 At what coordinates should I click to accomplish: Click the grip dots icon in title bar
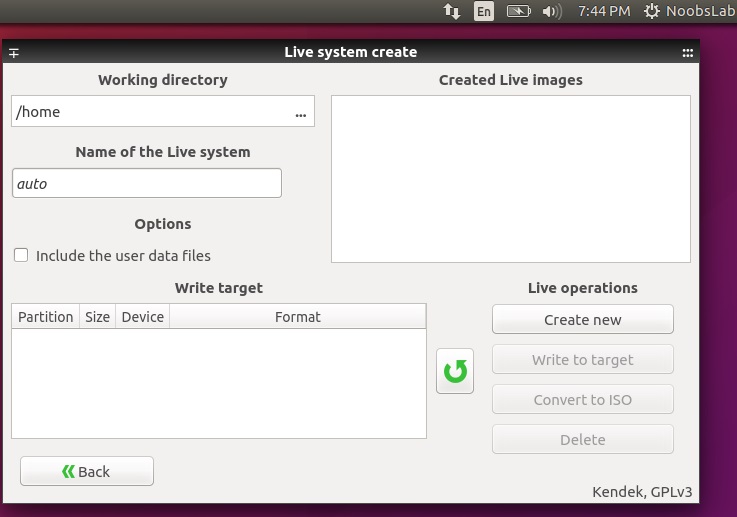click(x=687, y=53)
